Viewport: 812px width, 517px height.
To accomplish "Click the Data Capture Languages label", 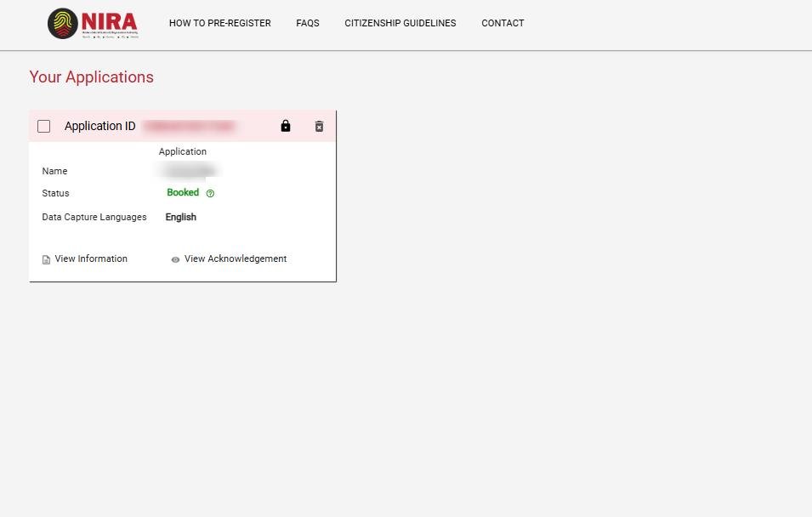I will pos(94,217).
